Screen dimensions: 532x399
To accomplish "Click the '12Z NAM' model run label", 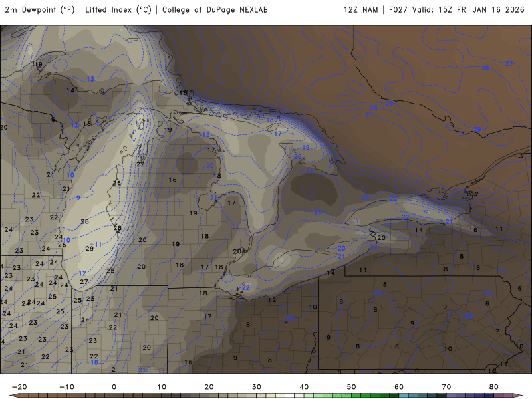I will point(360,10).
